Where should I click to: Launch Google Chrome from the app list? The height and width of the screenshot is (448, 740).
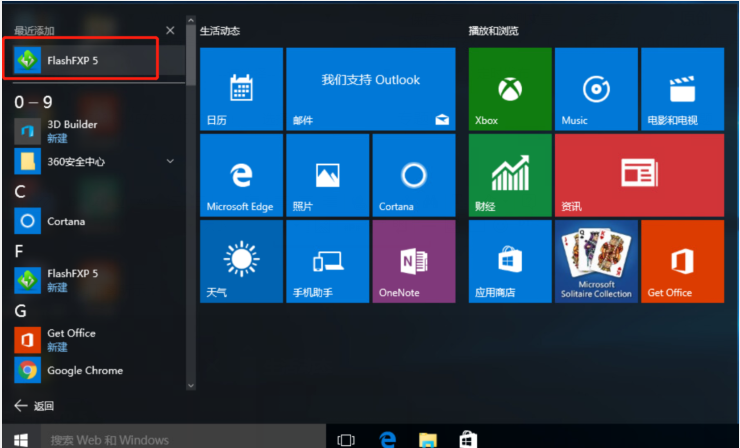pos(99,370)
